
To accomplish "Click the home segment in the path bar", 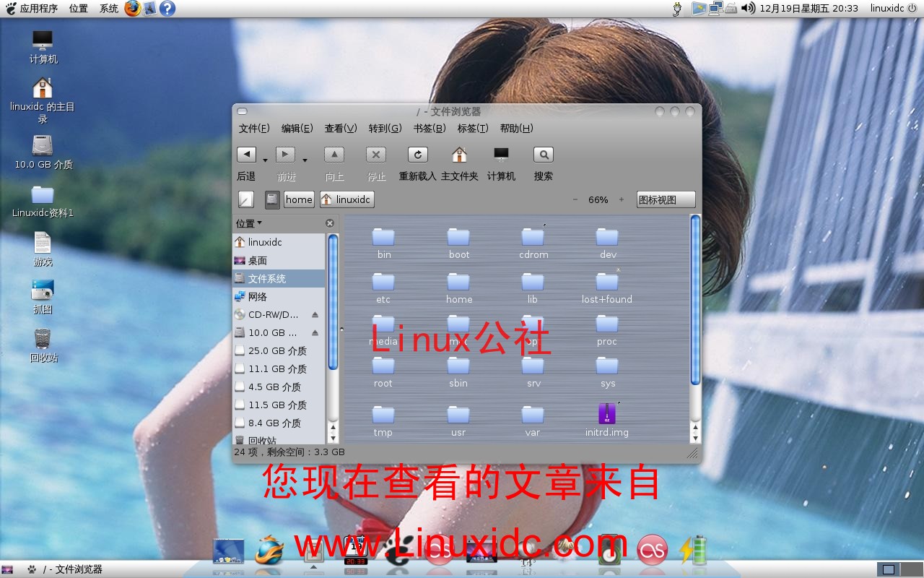I will (x=298, y=199).
